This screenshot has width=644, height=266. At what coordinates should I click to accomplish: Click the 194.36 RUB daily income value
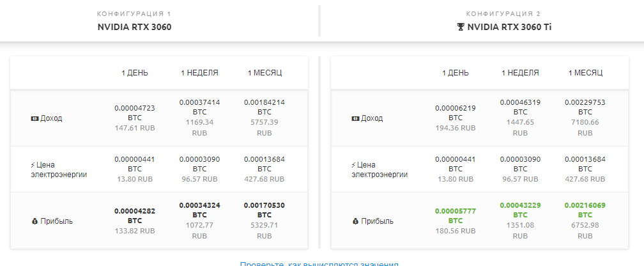click(456, 128)
